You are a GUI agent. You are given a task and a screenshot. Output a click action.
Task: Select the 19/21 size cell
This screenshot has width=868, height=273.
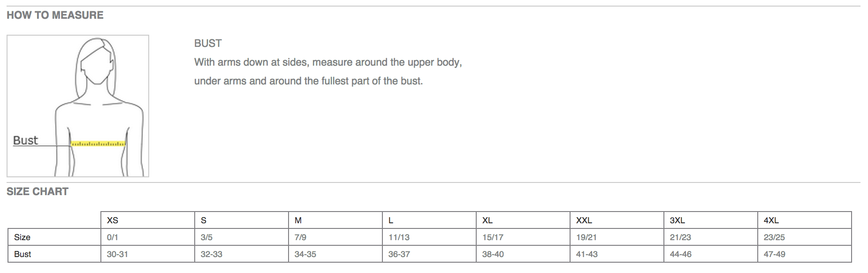[x=586, y=237]
